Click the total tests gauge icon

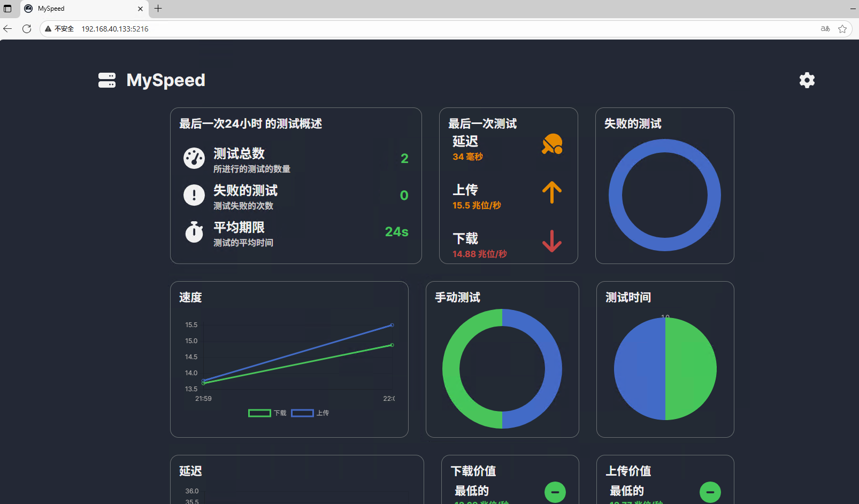(x=194, y=158)
